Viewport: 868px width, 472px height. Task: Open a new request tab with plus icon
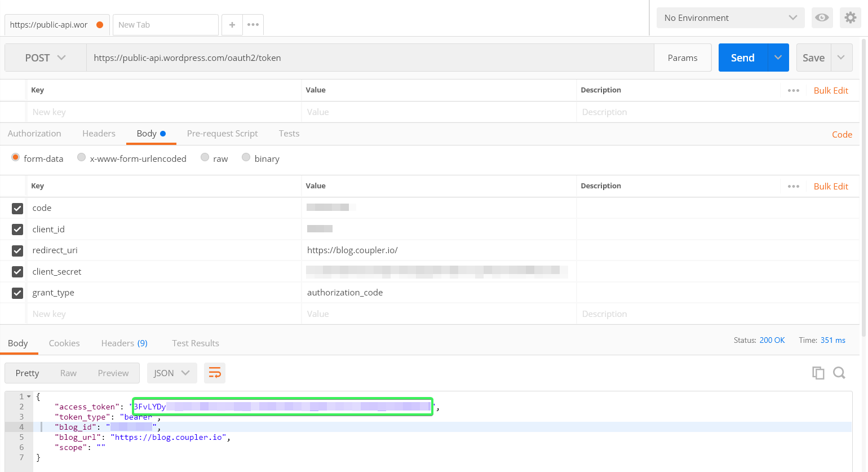(232, 24)
